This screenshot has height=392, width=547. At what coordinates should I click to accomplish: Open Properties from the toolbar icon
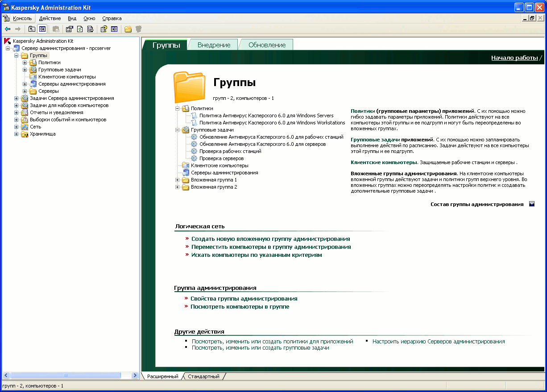click(x=69, y=29)
